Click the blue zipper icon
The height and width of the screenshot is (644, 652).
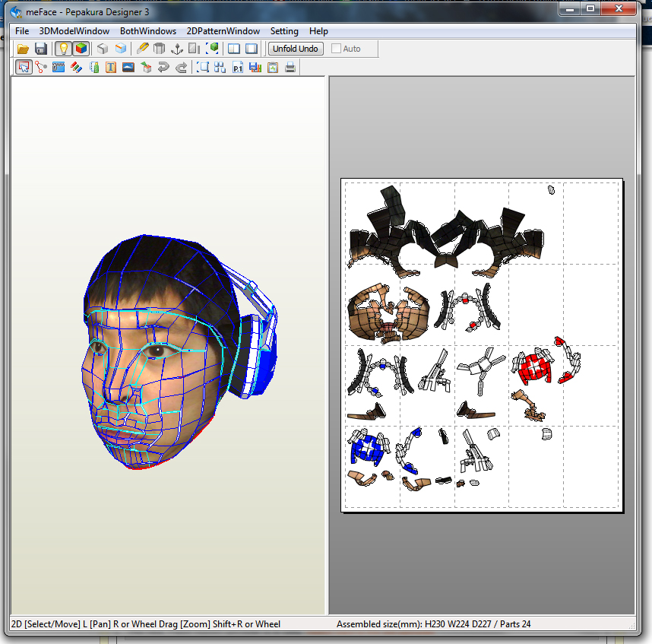(x=59, y=67)
